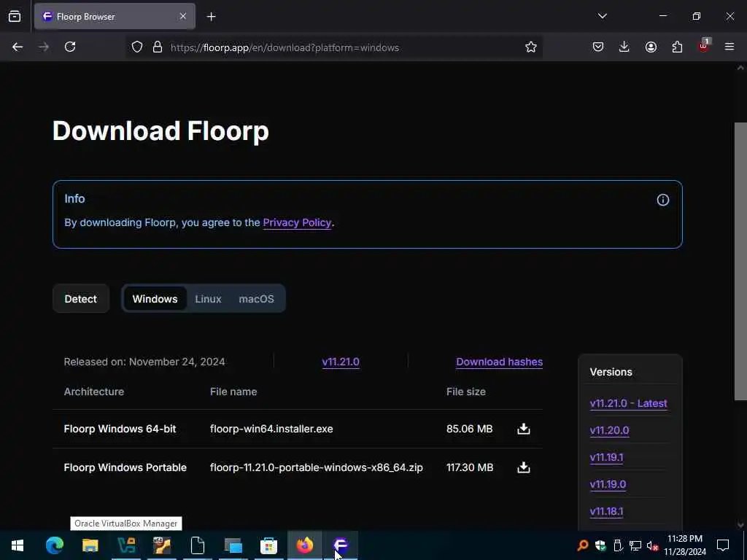This screenshot has width=747, height=560.
Task: Click the page vertical scrollbar thumb
Action: point(740,261)
